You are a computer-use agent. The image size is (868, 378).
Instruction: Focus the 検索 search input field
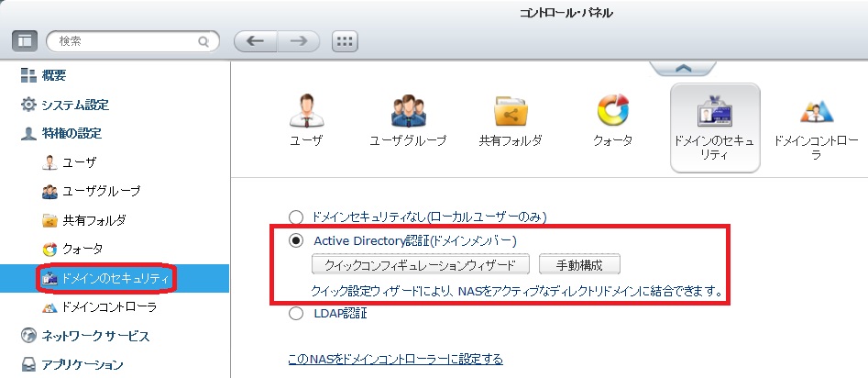(133, 41)
